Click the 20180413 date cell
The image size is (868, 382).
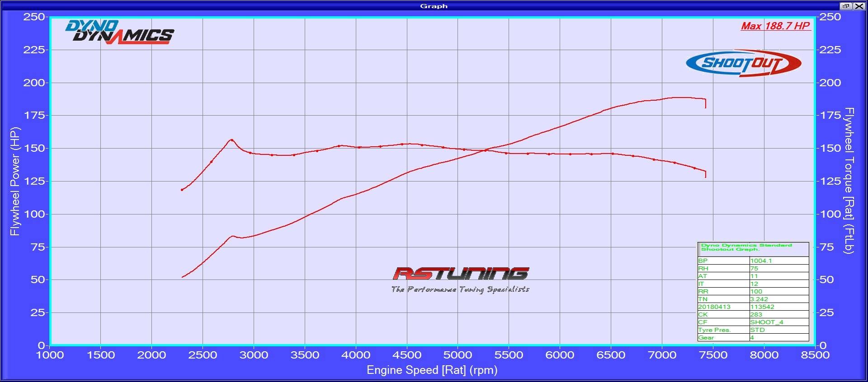(723, 307)
